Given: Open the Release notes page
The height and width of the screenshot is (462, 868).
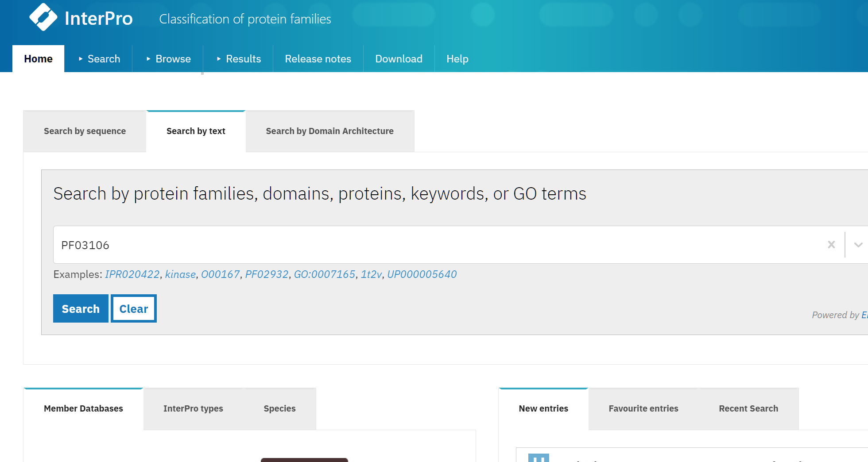Looking at the screenshot, I should click(318, 59).
